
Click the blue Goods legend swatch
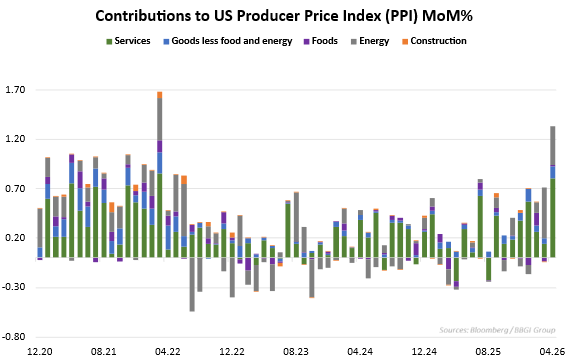(166, 41)
